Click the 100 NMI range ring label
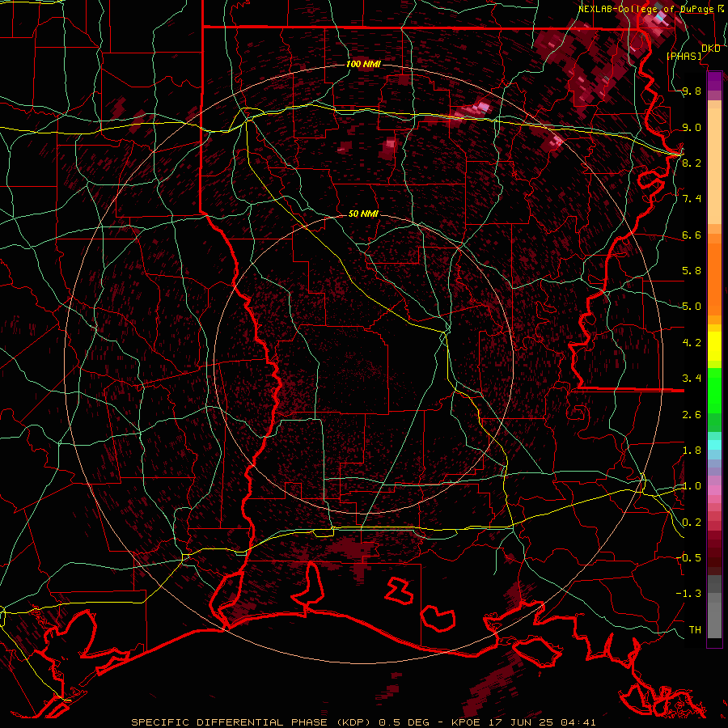728x728 pixels. tap(363, 64)
